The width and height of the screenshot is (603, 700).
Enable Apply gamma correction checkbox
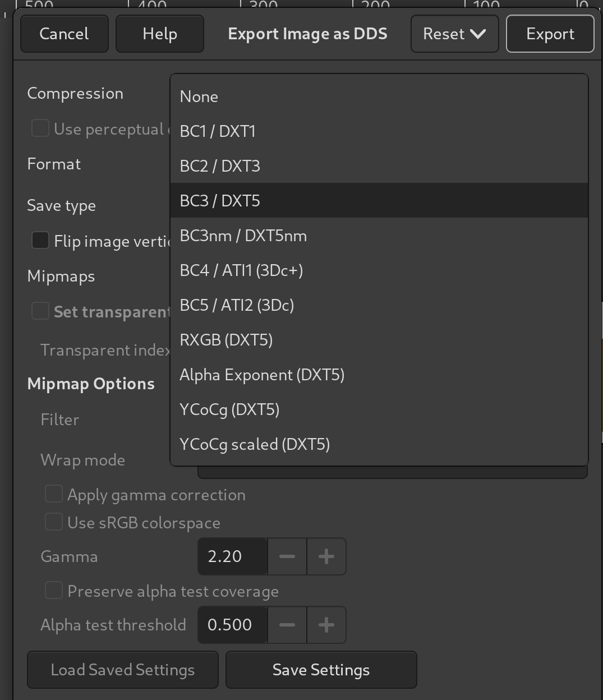coord(54,494)
